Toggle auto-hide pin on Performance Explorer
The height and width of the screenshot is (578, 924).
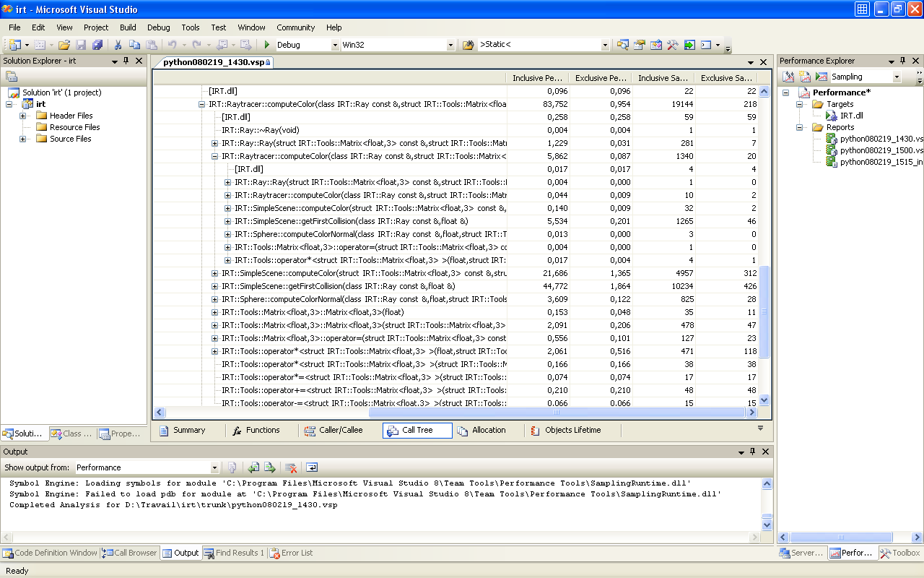tap(902, 61)
